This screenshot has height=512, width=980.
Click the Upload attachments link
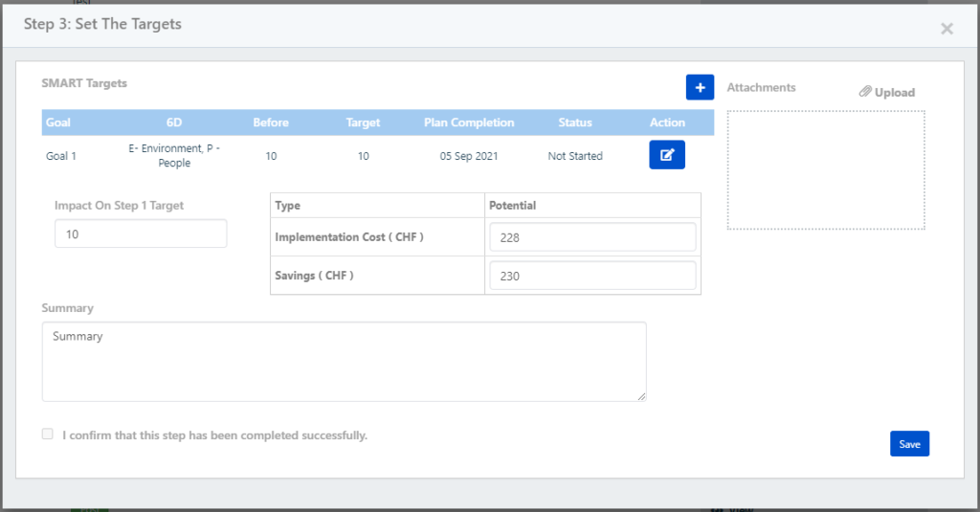tap(887, 92)
